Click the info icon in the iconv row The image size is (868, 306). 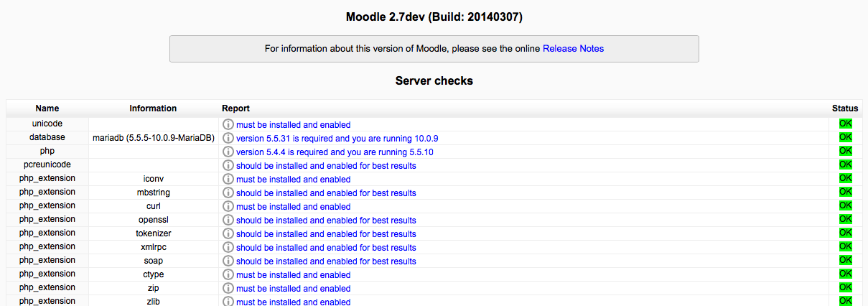(x=228, y=180)
